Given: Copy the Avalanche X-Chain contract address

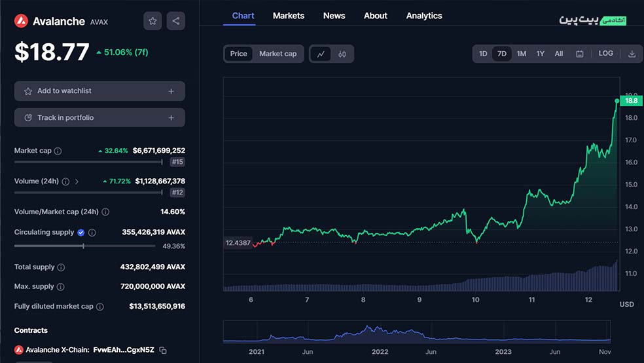Looking at the screenshot, I should pos(163,351).
